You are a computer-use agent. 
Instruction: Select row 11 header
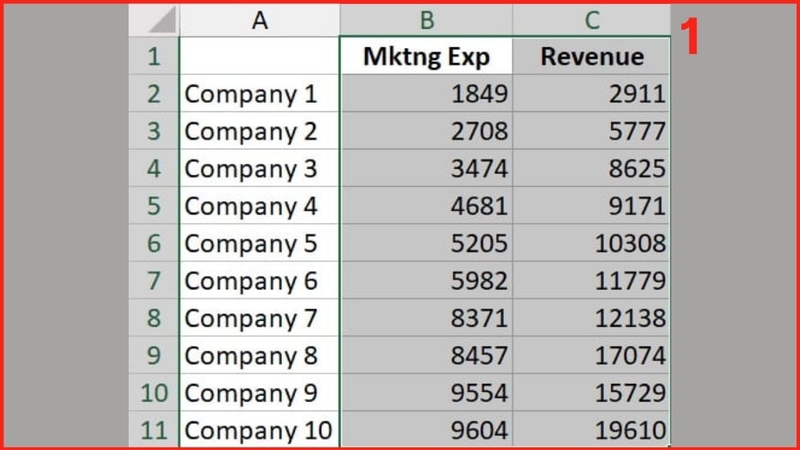[154, 430]
